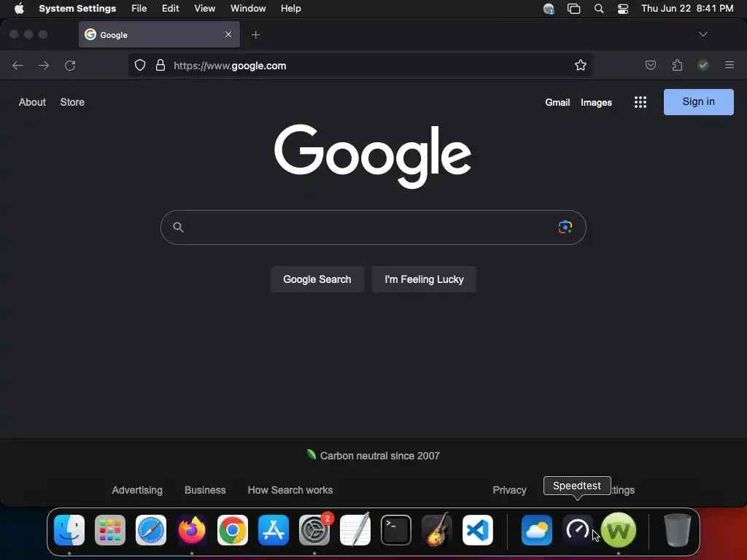The height and width of the screenshot is (560, 747).
Task: Open Control Center in menu bar
Action: [x=623, y=9]
